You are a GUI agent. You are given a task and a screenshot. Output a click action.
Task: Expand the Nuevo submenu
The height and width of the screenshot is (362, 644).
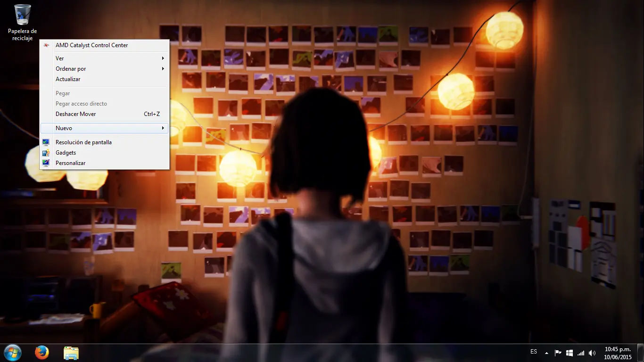tap(105, 128)
